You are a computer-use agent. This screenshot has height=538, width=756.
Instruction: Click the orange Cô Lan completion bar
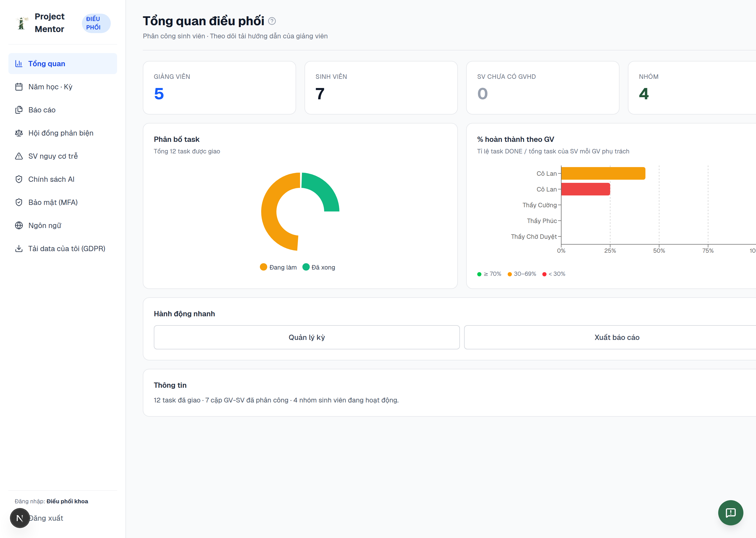603,174
